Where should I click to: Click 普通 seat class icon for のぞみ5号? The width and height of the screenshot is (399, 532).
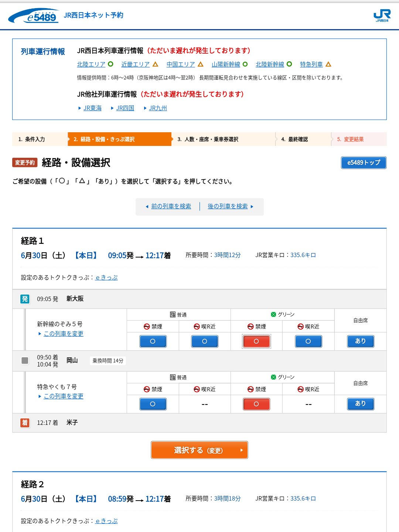(x=173, y=315)
